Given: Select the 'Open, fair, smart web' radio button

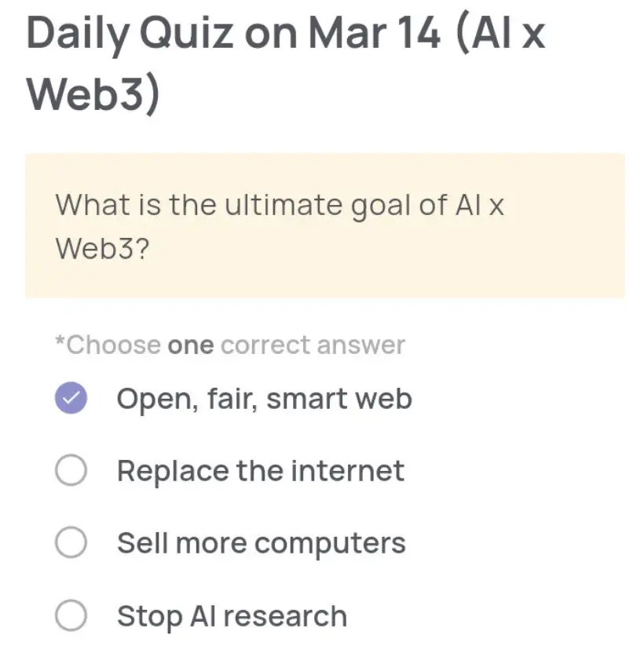Looking at the screenshot, I should (71, 398).
